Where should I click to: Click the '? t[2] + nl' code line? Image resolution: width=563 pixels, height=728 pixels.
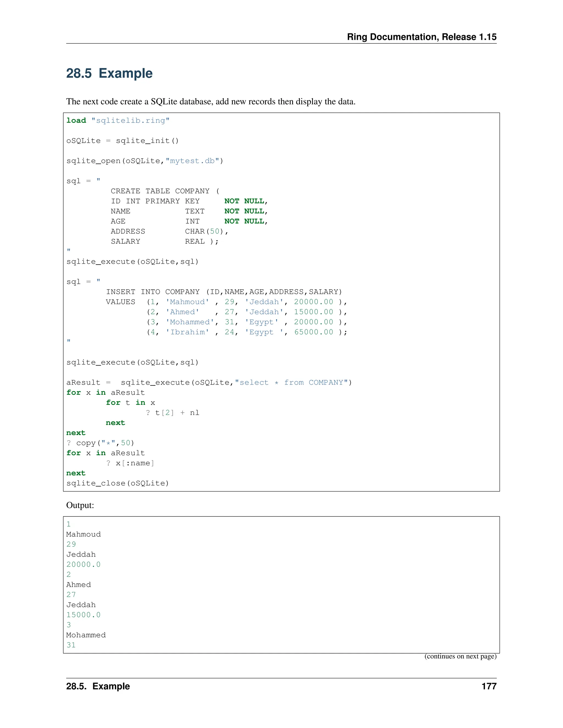(x=172, y=413)
